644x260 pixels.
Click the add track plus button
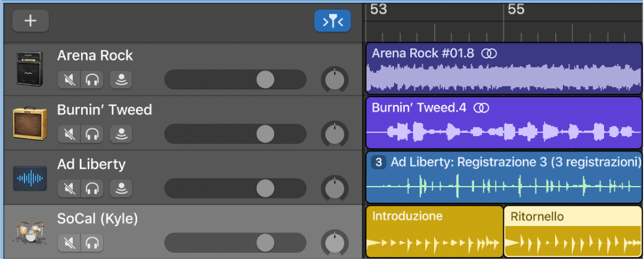(x=30, y=21)
